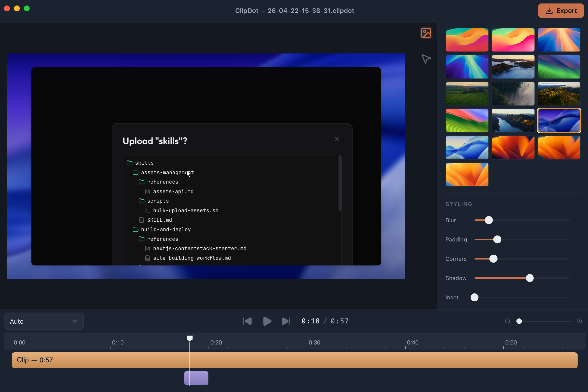The height and width of the screenshot is (392, 588).
Task: Play the clip from the current position
Action: (x=267, y=321)
